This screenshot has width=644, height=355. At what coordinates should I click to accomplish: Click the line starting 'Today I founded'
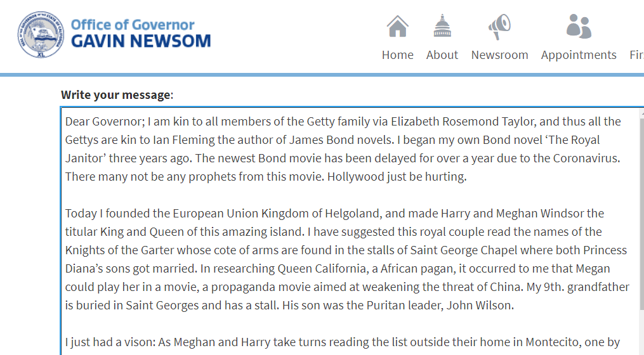pyautogui.click(x=102, y=213)
